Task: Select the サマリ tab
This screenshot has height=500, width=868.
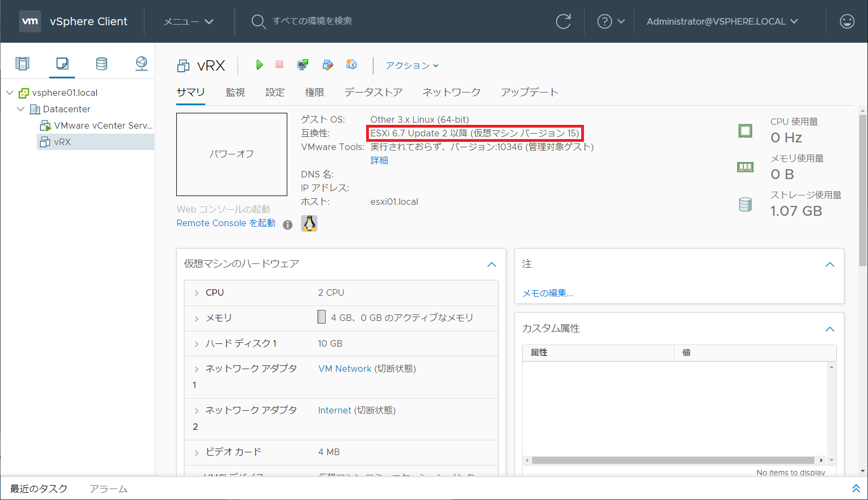Action: click(x=190, y=92)
